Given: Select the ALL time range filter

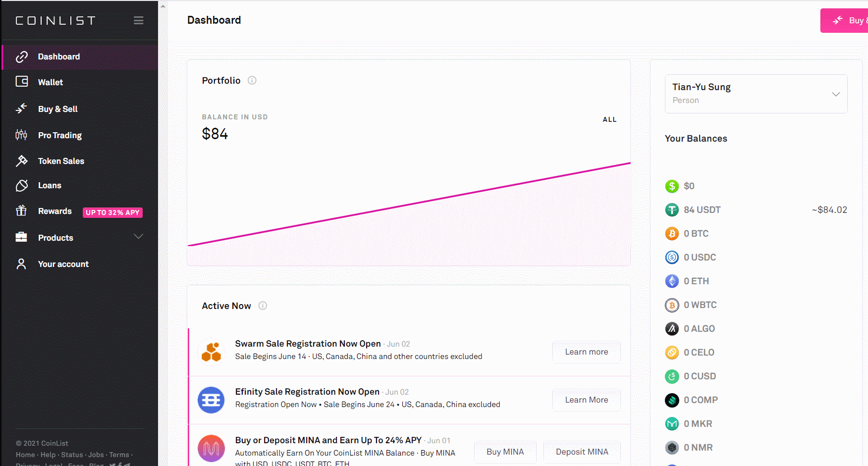Looking at the screenshot, I should coord(610,119).
